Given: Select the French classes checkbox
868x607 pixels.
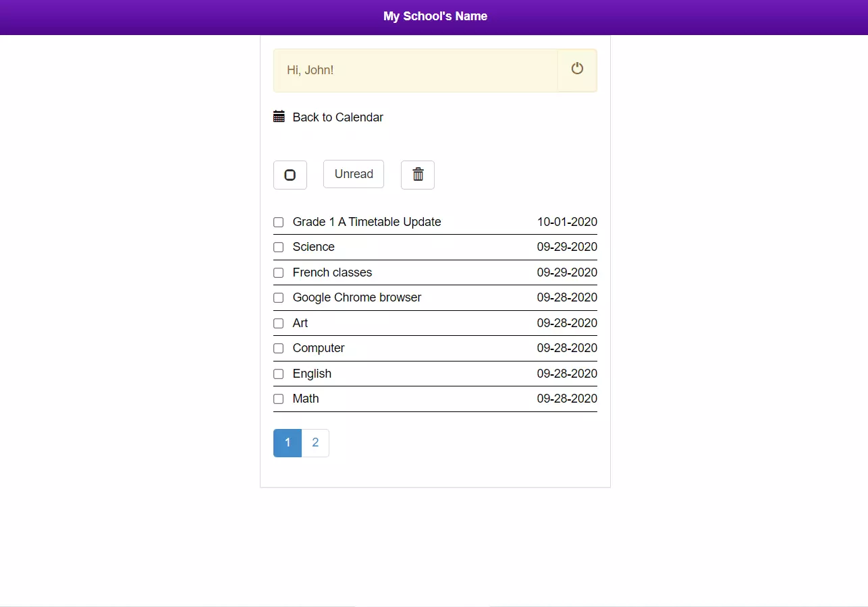Looking at the screenshot, I should [278, 272].
